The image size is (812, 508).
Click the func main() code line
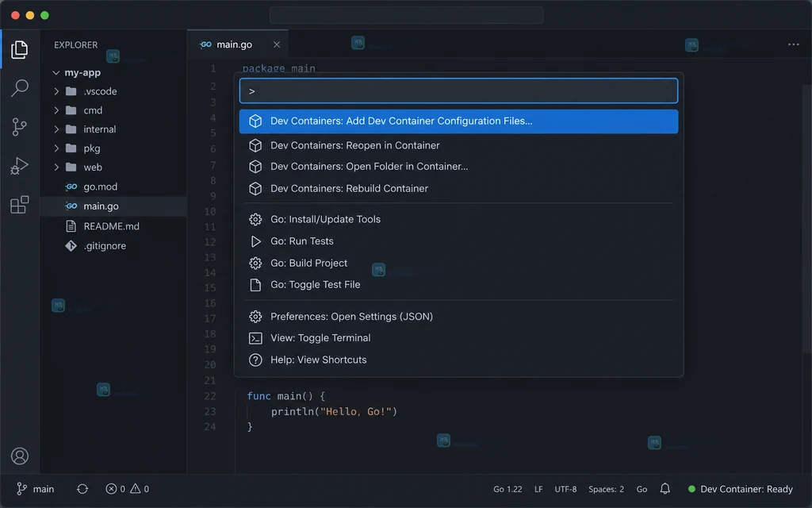click(285, 396)
